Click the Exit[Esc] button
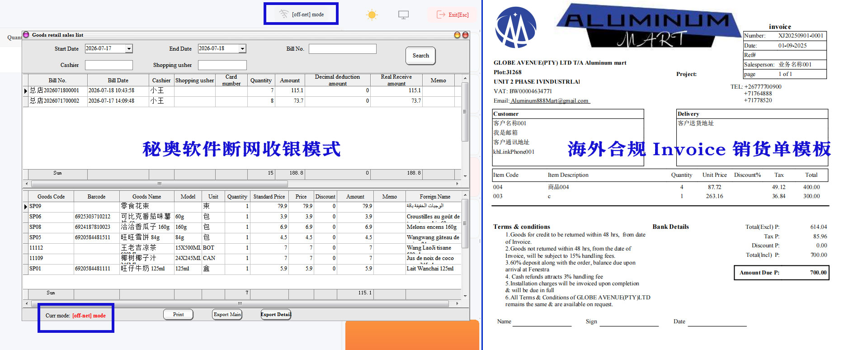The height and width of the screenshot is (350, 868). click(453, 15)
